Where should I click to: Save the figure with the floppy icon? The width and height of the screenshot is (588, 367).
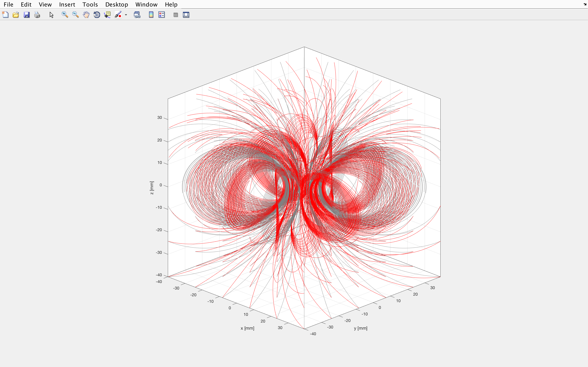[27, 15]
